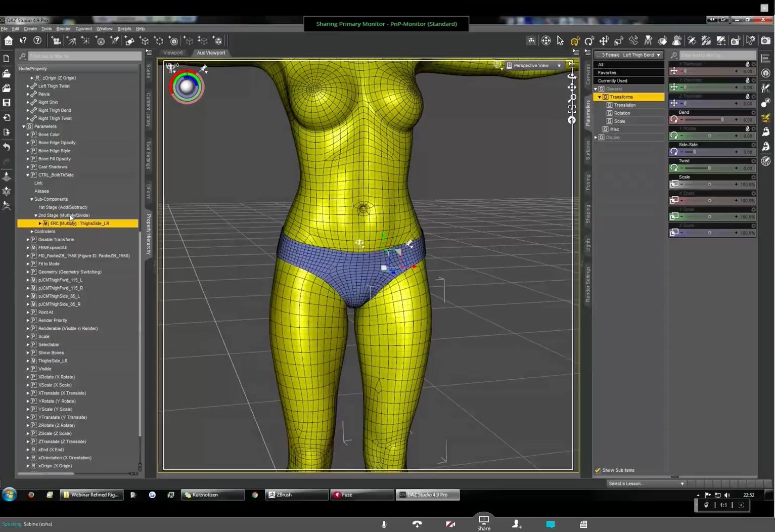Click the Render camera icon
Viewport: 775px width, 532px height.
[766, 41]
